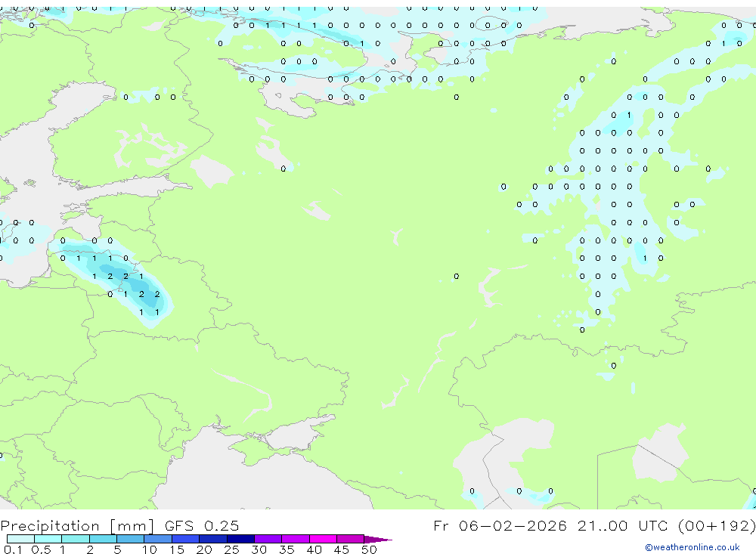
Task: Pick the 15–20 mm blue legend swatch
Action: click(x=186, y=539)
